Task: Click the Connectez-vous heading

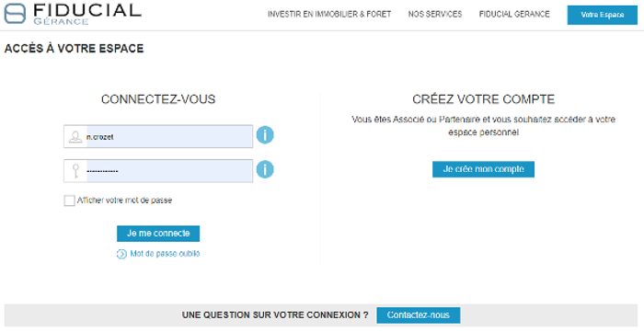Action: pos(158,99)
